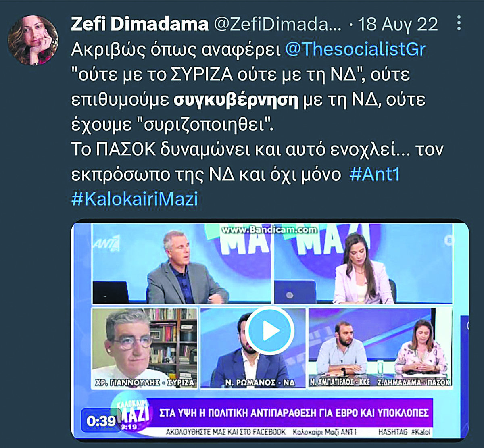Open Zefi Dimadama's profile avatar
The height and width of the screenshot is (448, 484).
pos(33,40)
